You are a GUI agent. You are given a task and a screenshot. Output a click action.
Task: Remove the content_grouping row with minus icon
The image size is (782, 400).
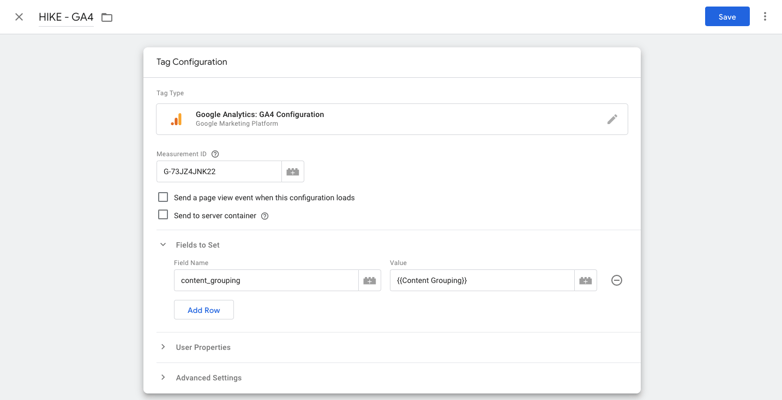click(x=616, y=280)
